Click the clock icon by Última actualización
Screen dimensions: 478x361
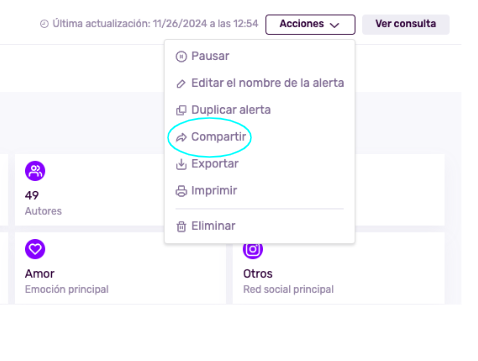44,24
